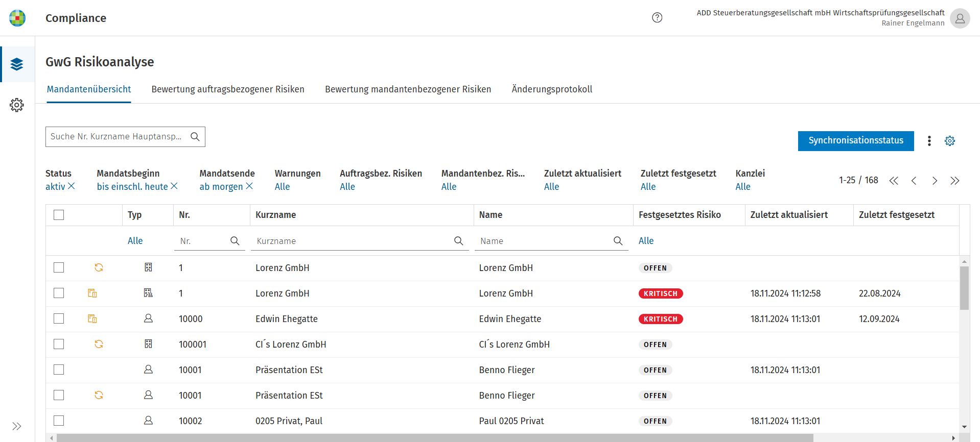
Task: Click the magnifier in the main search box
Action: (x=195, y=137)
